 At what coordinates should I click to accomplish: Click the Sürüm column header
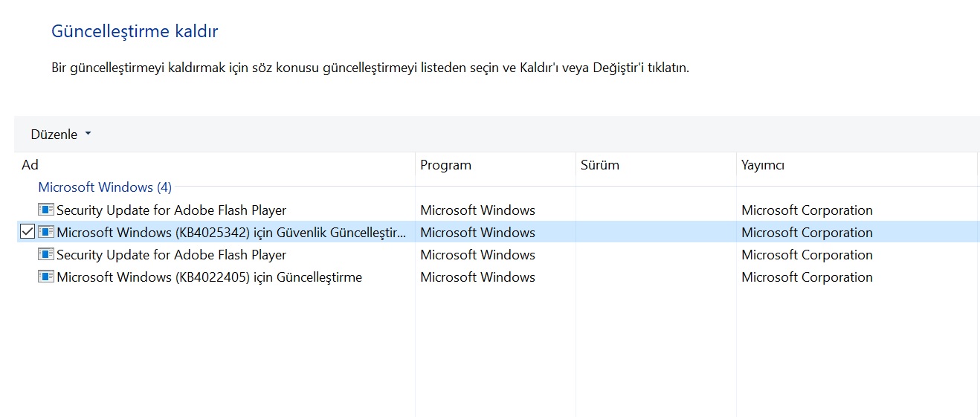(599, 165)
